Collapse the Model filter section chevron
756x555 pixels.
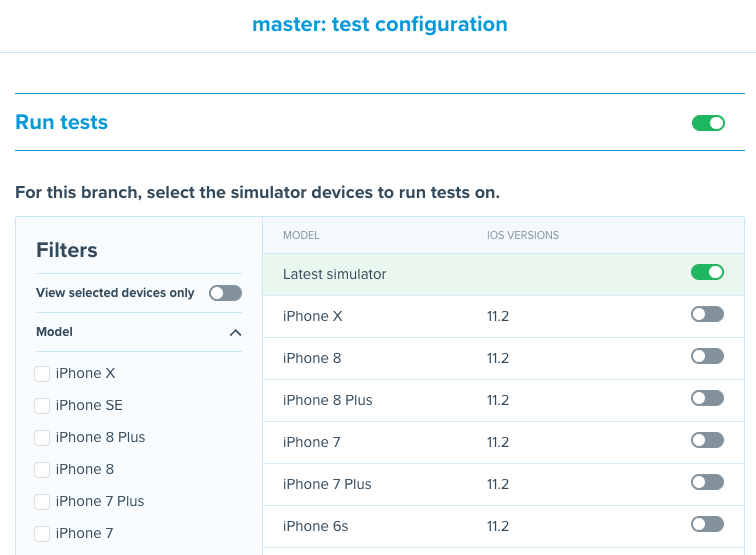click(235, 332)
